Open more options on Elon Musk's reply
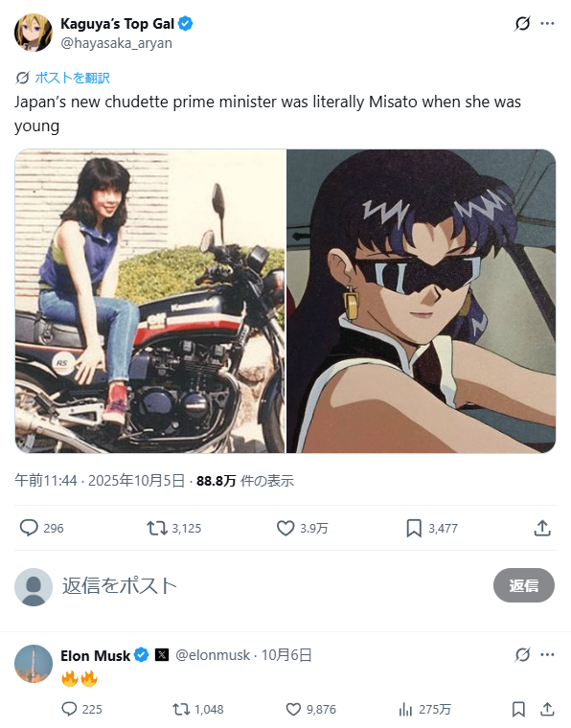 coord(547,654)
